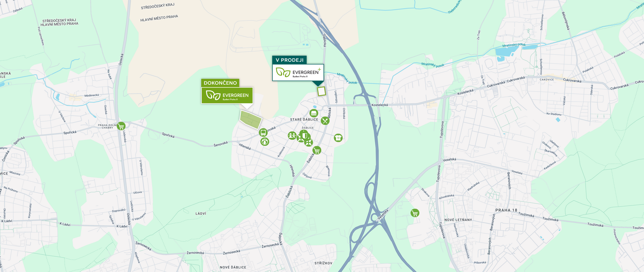The image size is (644, 272).
Task: Click the white square Evergreen+ site outline
Action: [321, 91]
